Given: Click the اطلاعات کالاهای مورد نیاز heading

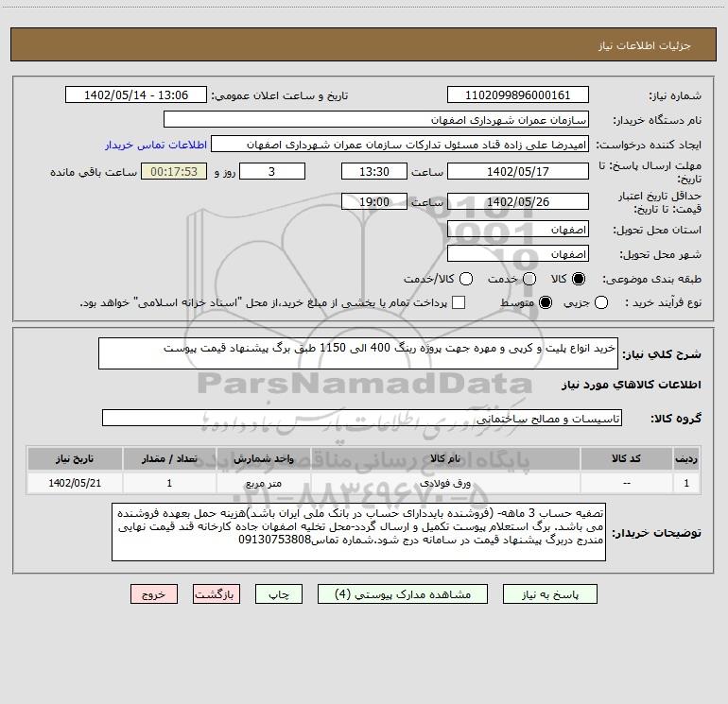Looking at the screenshot, I should pos(632,385).
